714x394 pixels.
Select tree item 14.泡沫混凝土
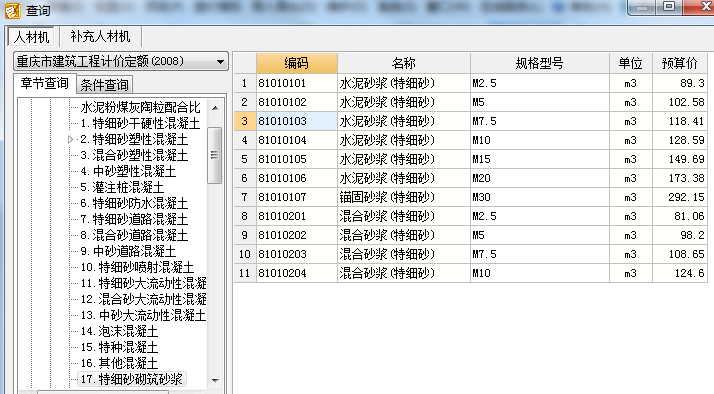119,331
